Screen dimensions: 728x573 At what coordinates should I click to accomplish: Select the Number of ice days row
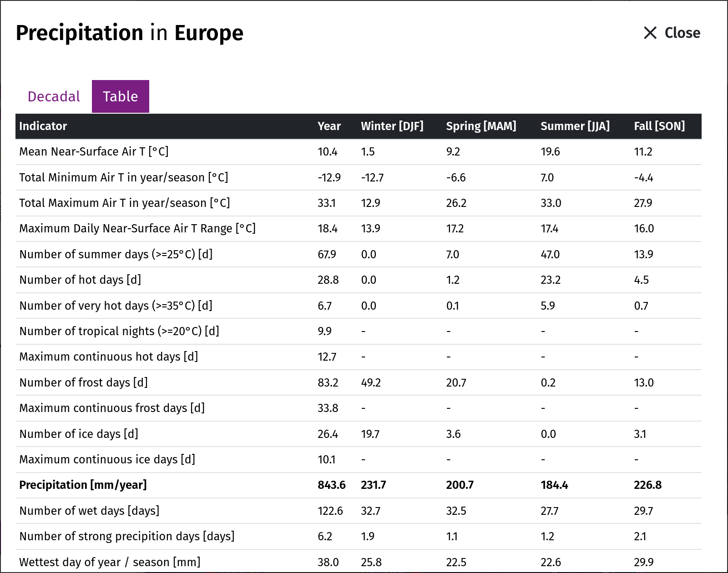pos(359,434)
